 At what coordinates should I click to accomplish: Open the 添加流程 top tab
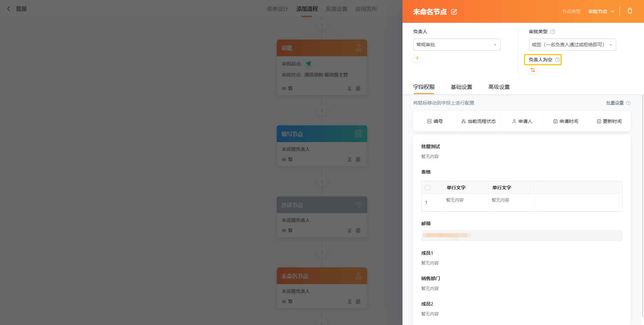point(307,9)
